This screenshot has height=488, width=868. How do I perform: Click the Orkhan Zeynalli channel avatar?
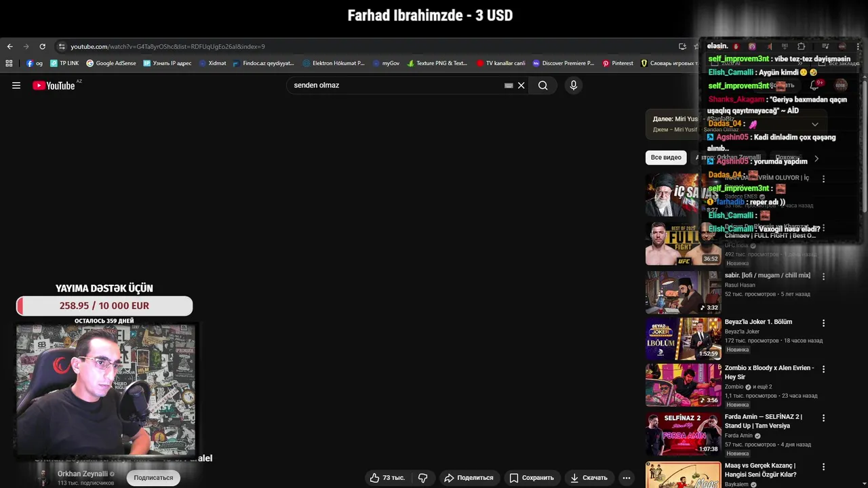click(43, 477)
